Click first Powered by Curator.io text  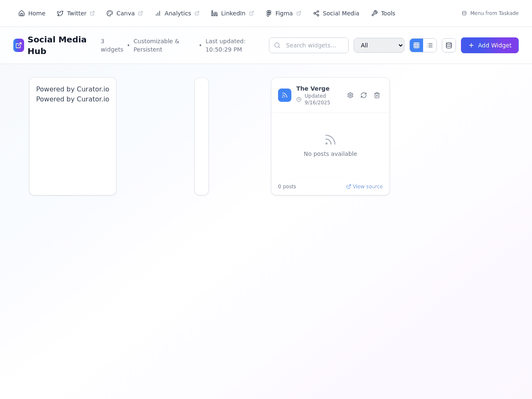73,89
